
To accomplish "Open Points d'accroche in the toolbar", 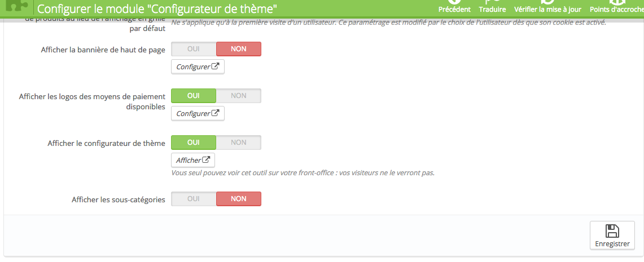I will tap(617, 9).
